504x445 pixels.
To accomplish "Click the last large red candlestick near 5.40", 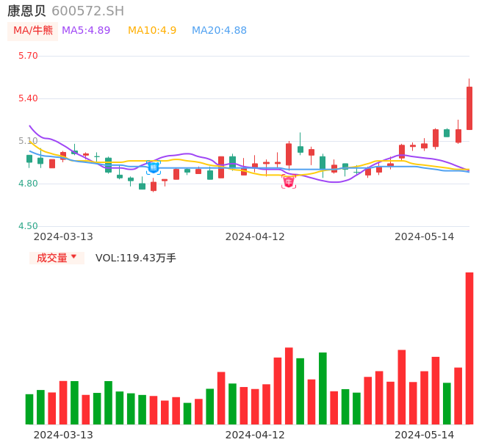I will coord(469,108).
